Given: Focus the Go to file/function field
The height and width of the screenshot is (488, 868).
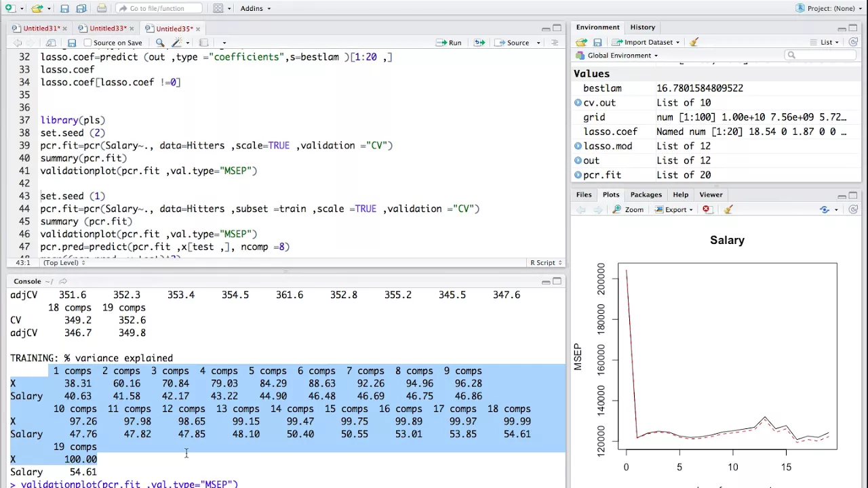Looking at the screenshot, I should (x=159, y=8).
